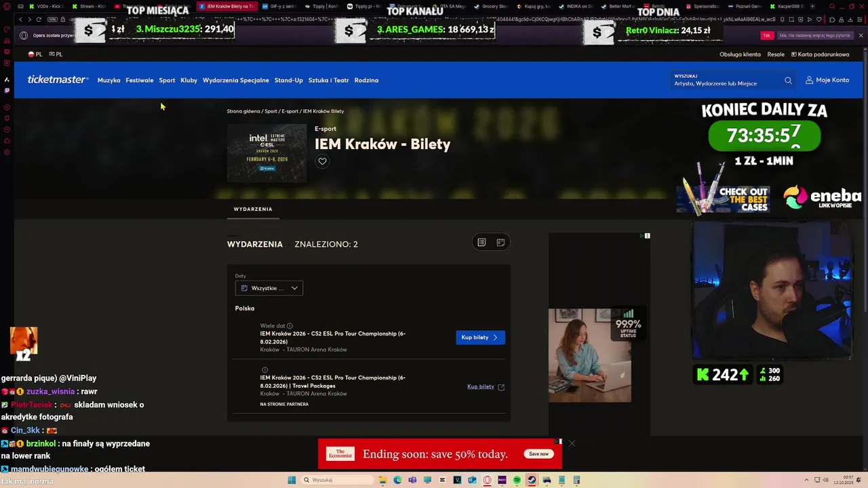The height and width of the screenshot is (488, 868).
Task: Open the player icon in Opera sidebar
Action: click(x=7, y=107)
